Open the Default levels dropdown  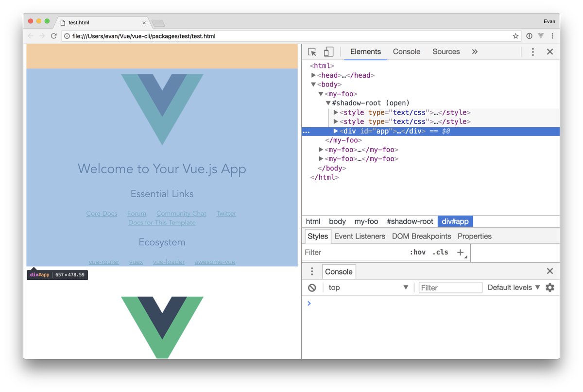[x=514, y=288]
